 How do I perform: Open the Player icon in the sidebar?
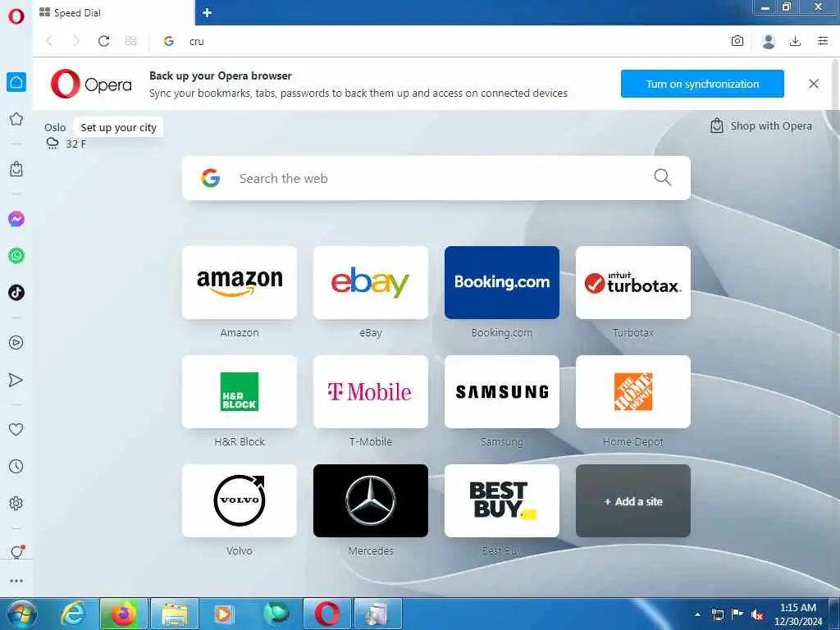[16, 343]
